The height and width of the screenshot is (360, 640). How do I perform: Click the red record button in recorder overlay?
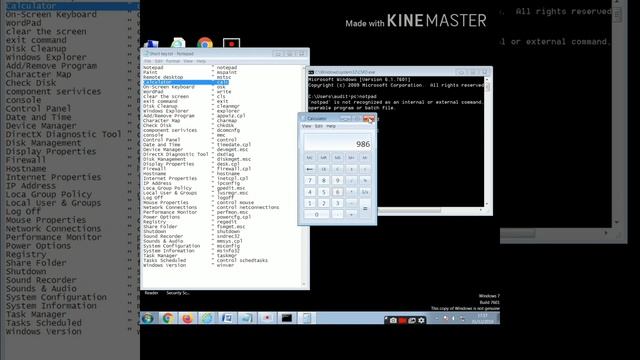pyautogui.click(x=402, y=320)
